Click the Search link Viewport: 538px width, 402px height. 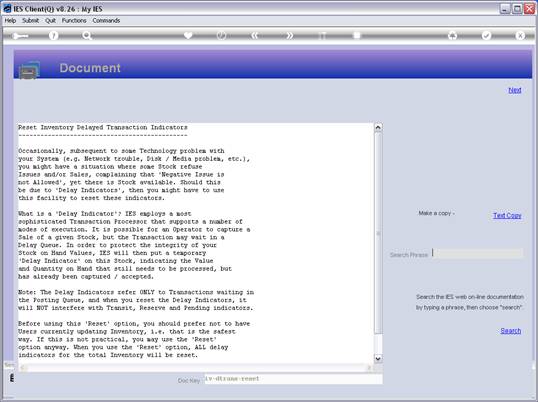point(511,331)
